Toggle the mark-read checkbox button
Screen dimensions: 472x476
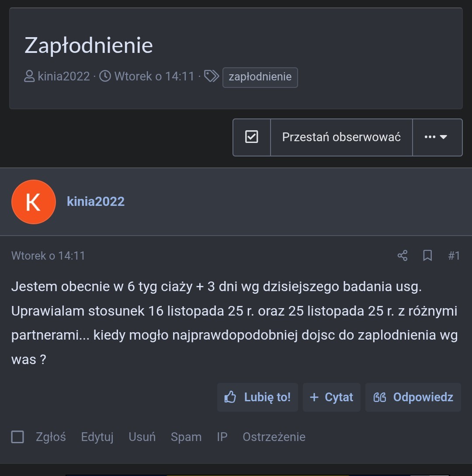(252, 137)
